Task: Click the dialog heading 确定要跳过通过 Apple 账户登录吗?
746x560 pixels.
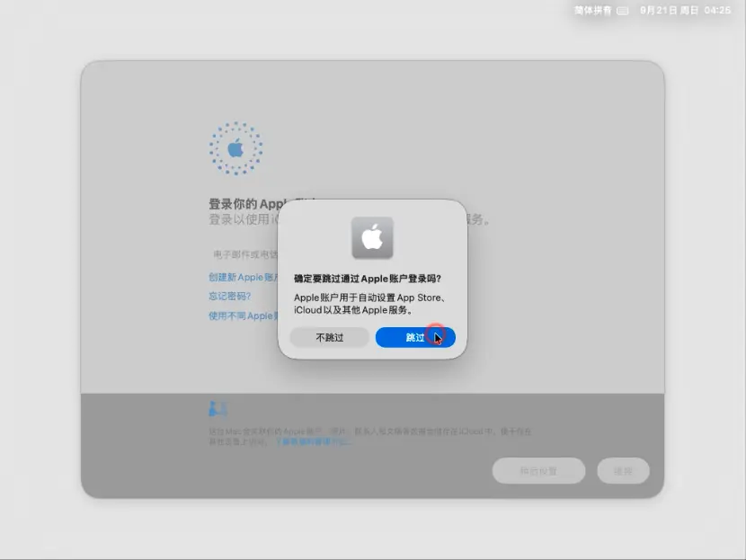Action: (368, 279)
